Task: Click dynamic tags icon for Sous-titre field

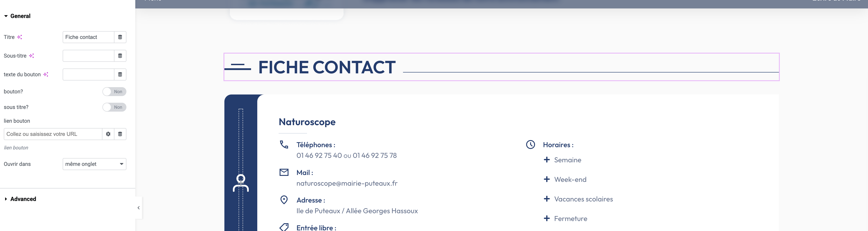Action: 120,56
